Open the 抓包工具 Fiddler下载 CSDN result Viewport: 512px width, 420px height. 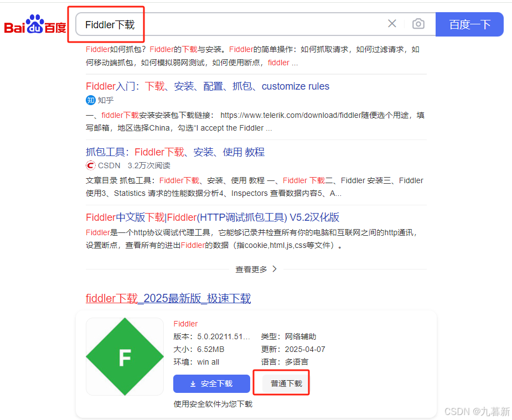[175, 152]
